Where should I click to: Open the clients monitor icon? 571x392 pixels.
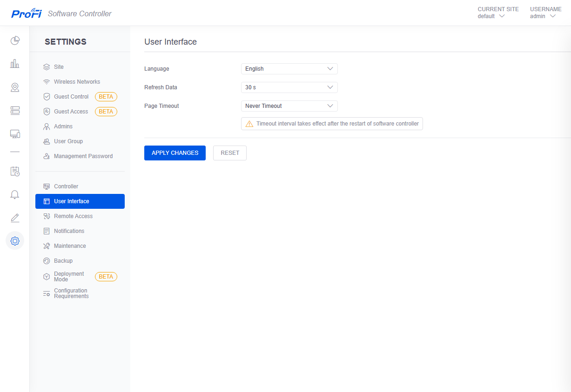coord(15,134)
